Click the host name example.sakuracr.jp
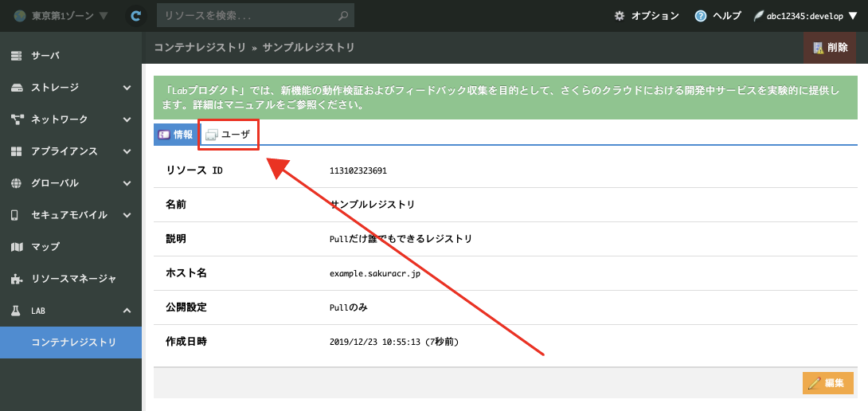868x411 pixels. pyautogui.click(x=375, y=274)
